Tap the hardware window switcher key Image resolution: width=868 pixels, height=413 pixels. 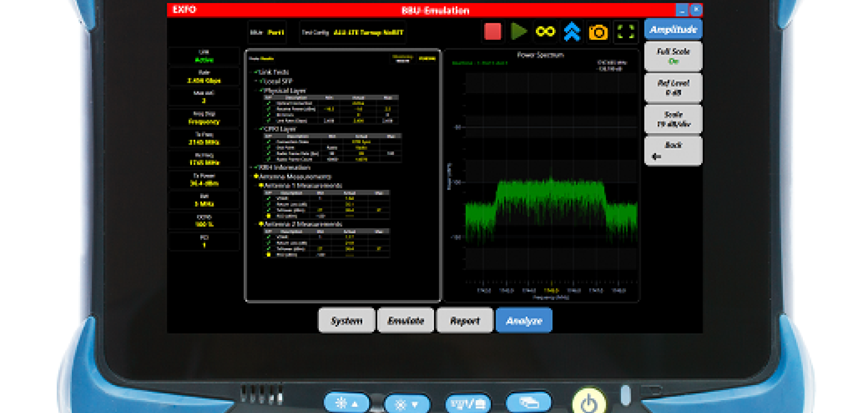coord(529,402)
